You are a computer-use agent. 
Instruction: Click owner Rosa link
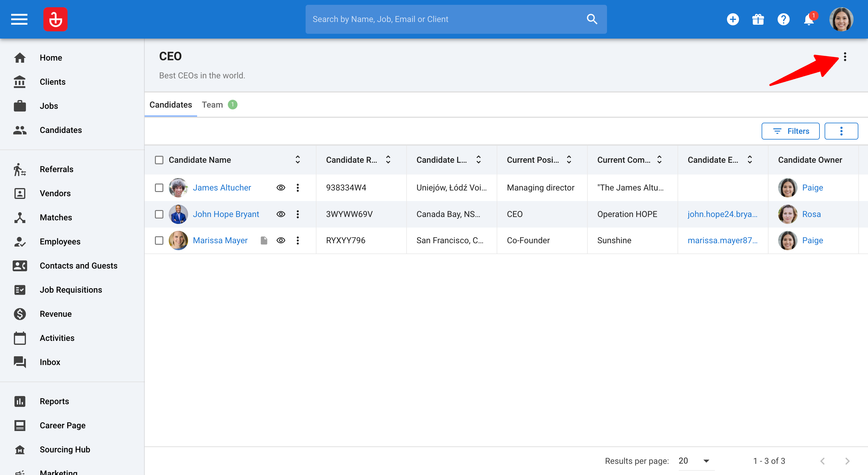click(811, 214)
